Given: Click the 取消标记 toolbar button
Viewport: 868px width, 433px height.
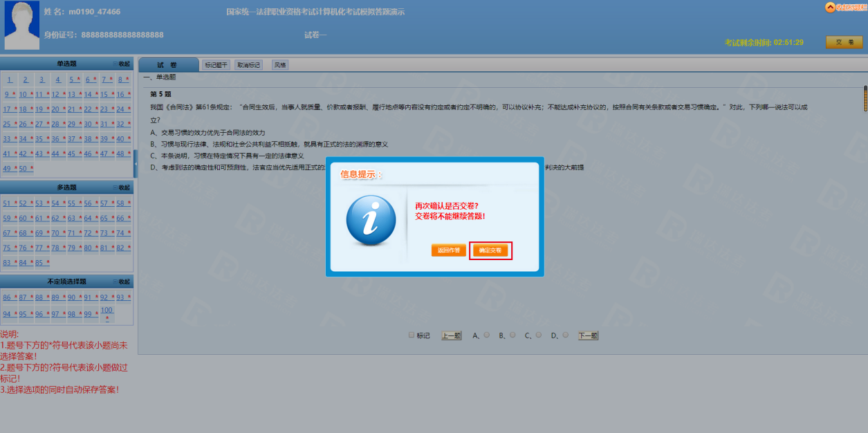Looking at the screenshot, I should [248, 65].
